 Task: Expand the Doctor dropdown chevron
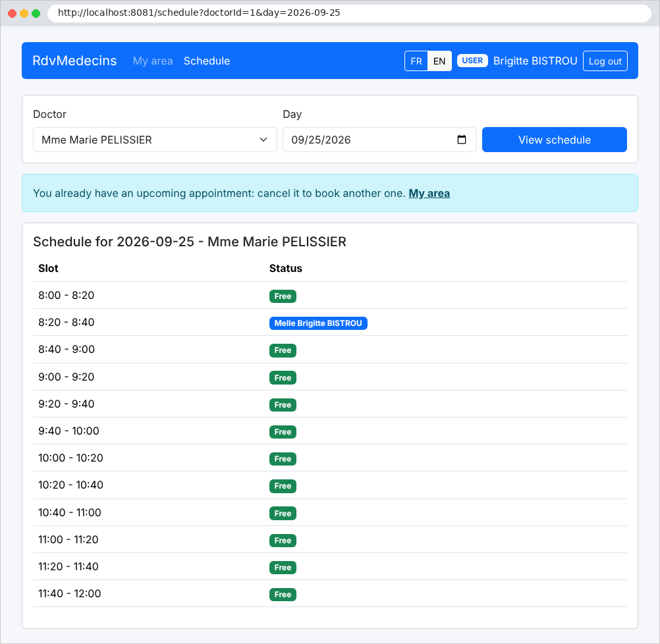point(263,140)
